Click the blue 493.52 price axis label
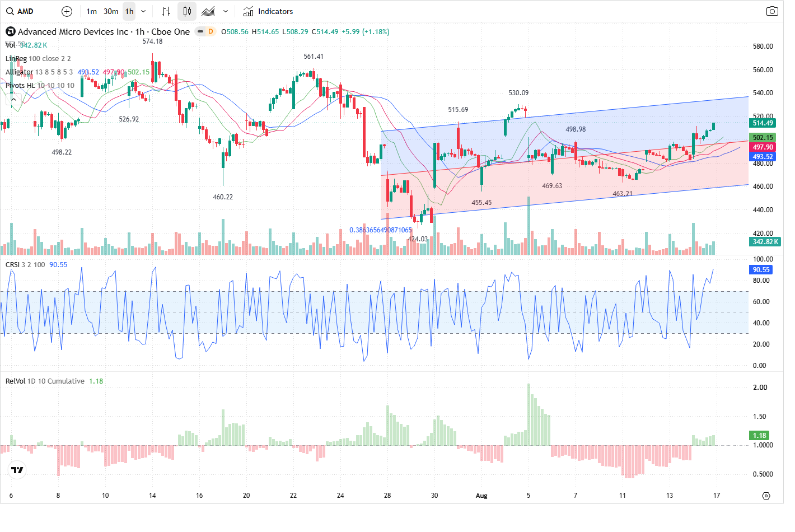Viewport: 795px width, 532px height. 763,157
